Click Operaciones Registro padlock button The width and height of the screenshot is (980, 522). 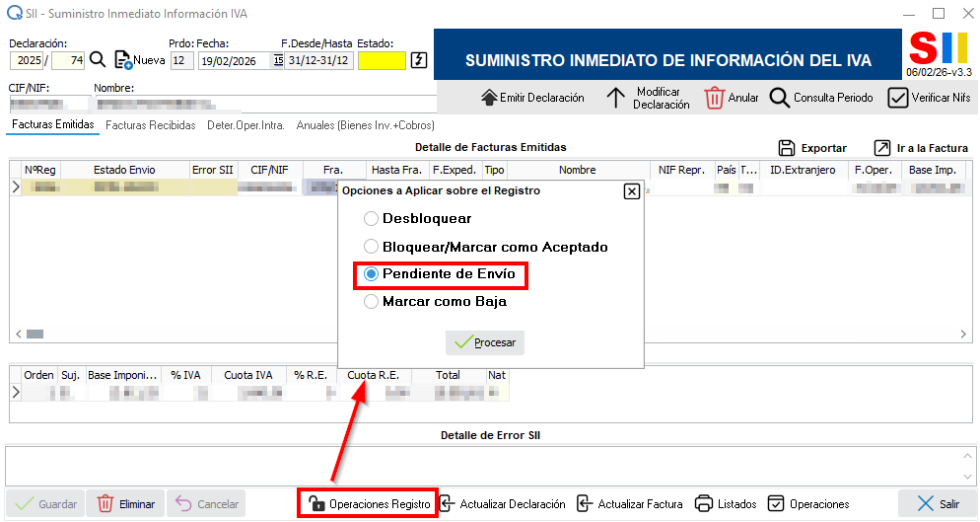point(368,504)
